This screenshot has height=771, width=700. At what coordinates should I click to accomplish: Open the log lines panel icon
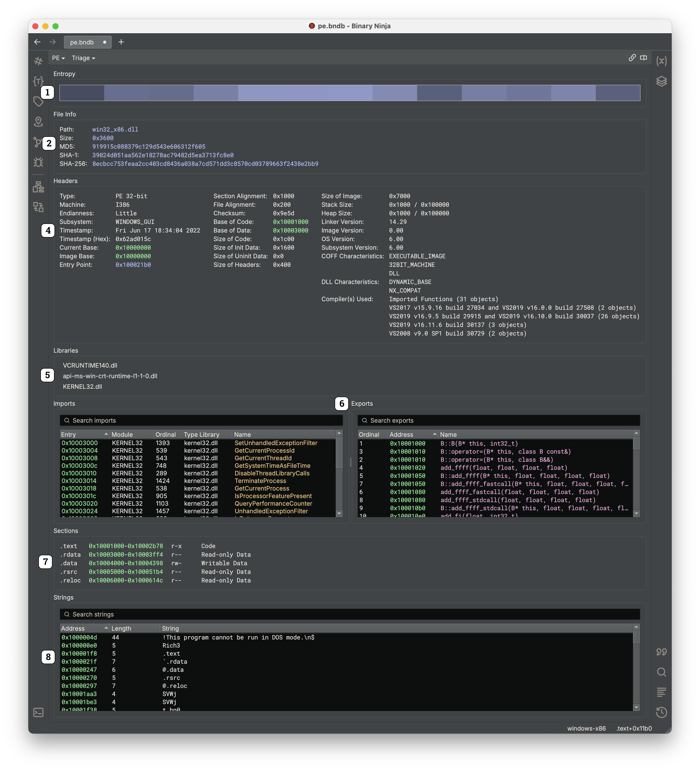tap(661, 692)
